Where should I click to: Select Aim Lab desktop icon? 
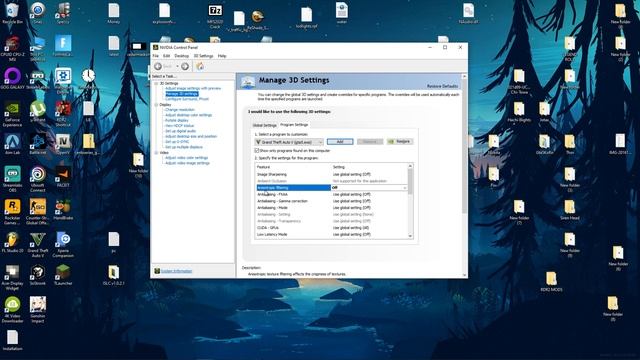pyautogui.click(x=12, y=144)
